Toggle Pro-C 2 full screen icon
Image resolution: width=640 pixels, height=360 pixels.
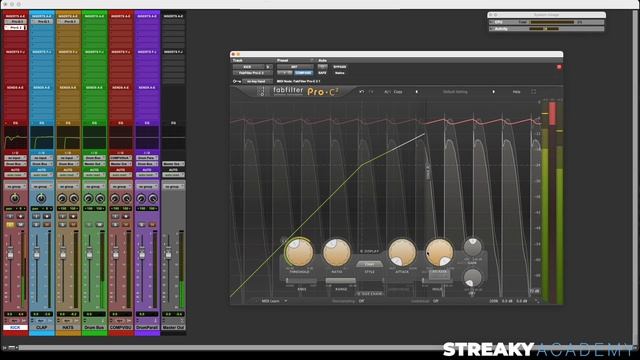click(533, 92)
